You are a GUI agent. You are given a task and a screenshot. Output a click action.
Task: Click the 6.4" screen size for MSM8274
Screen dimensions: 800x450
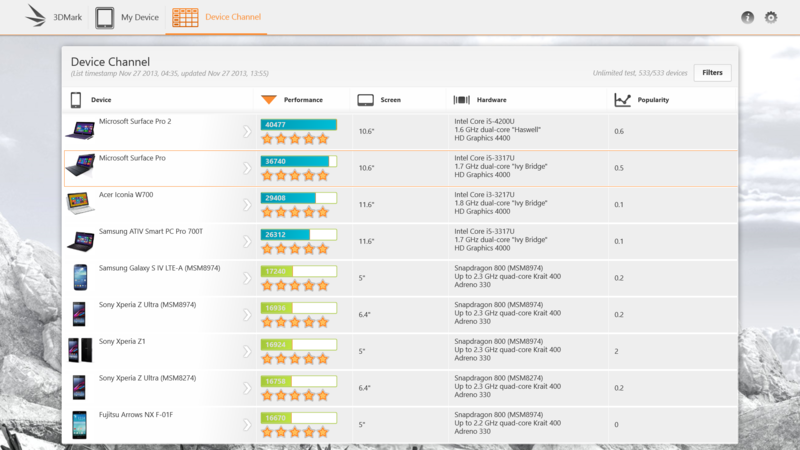pos(364,389)
